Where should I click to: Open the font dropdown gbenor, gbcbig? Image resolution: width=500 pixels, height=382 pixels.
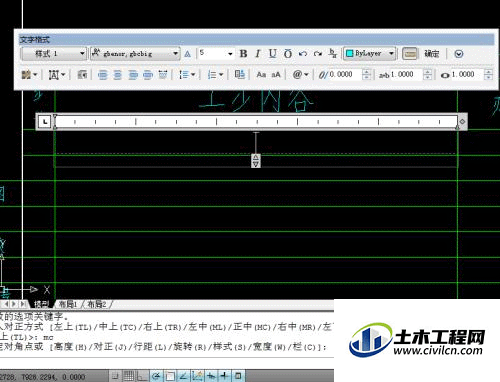135,54
